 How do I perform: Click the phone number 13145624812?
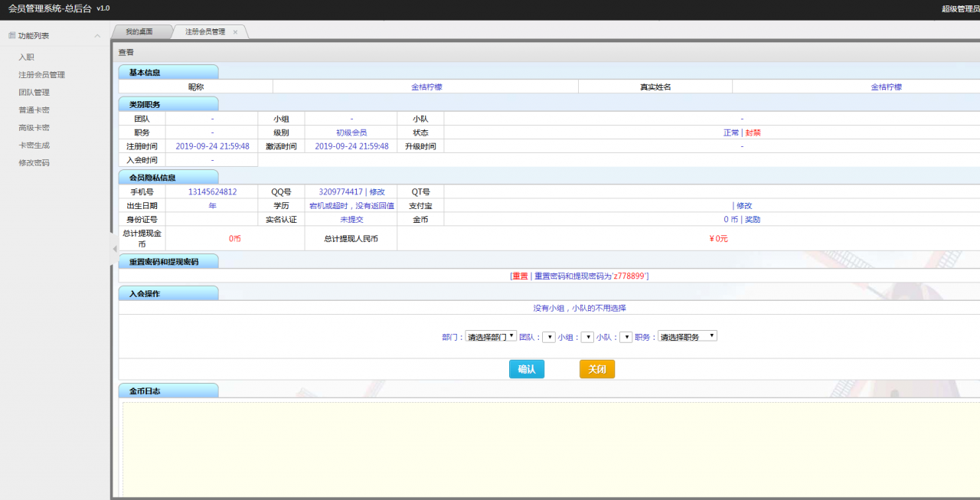tap(212, 191)
